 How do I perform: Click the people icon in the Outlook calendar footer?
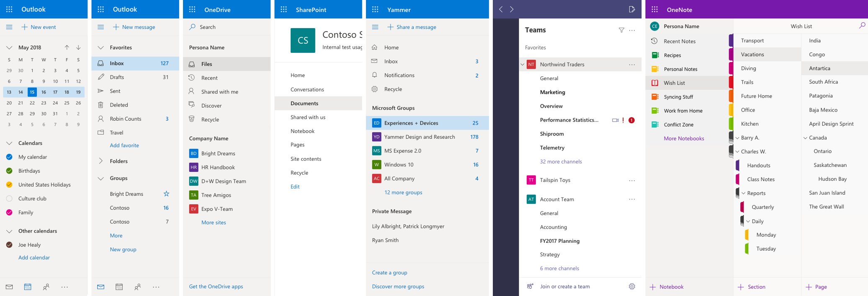tap(46, 287)
